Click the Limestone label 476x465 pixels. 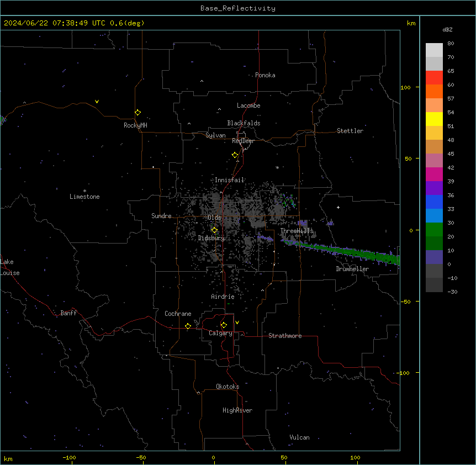tap(84, 197)
